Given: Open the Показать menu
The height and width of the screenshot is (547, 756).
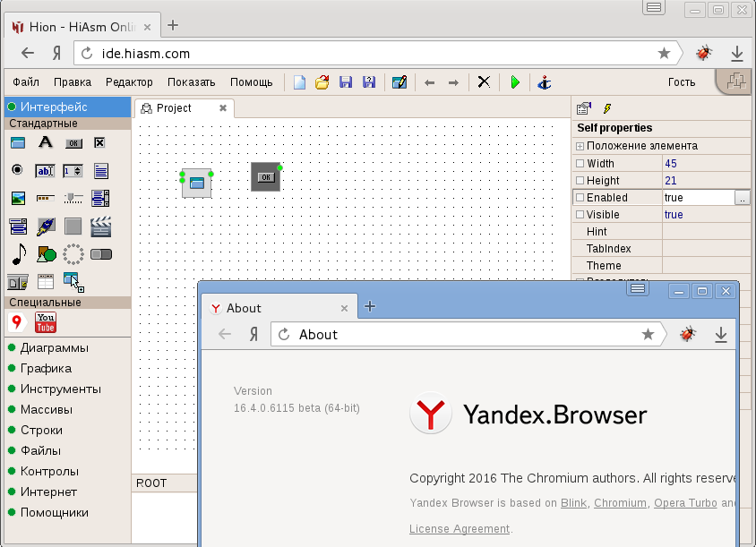Looking at the screenshot, I should 192,82.
